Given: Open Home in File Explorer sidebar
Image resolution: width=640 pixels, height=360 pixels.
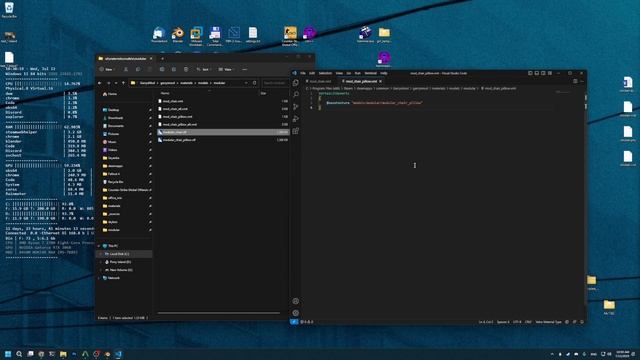Looking at the screenshot, I should [110, 94].
